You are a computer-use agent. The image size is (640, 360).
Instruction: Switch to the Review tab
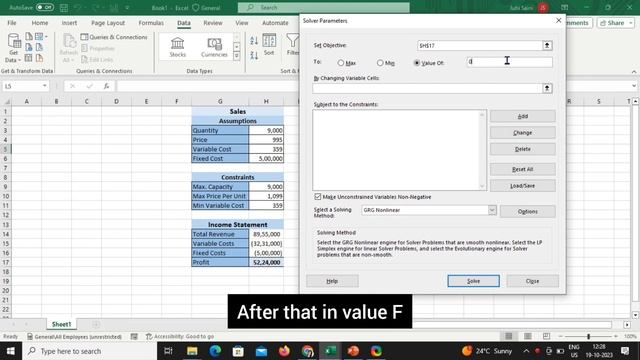pyautogui.click(x=213, y=23)
